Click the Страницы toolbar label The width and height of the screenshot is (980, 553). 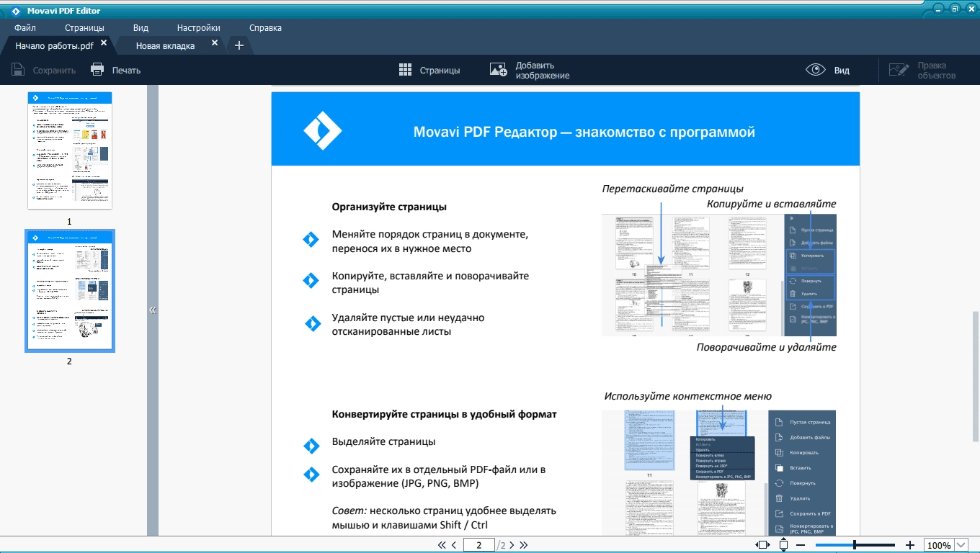point(440,71)
